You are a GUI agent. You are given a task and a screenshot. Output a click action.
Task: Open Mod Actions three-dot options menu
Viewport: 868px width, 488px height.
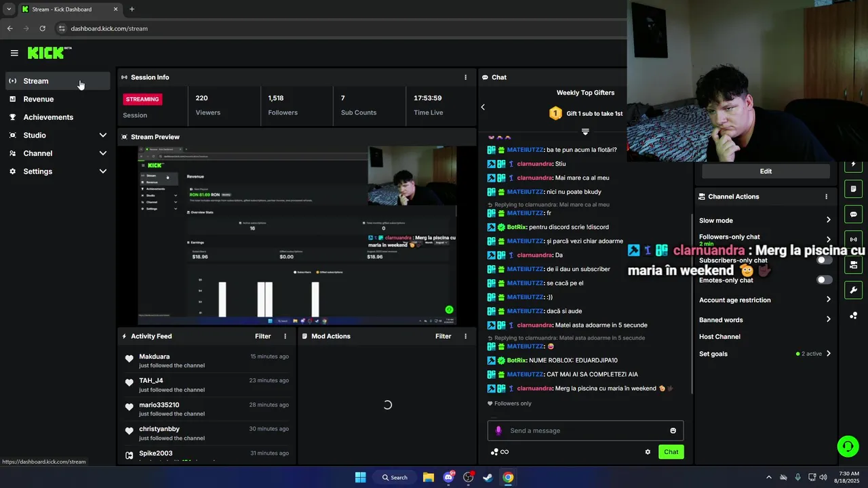coord(465,336)
